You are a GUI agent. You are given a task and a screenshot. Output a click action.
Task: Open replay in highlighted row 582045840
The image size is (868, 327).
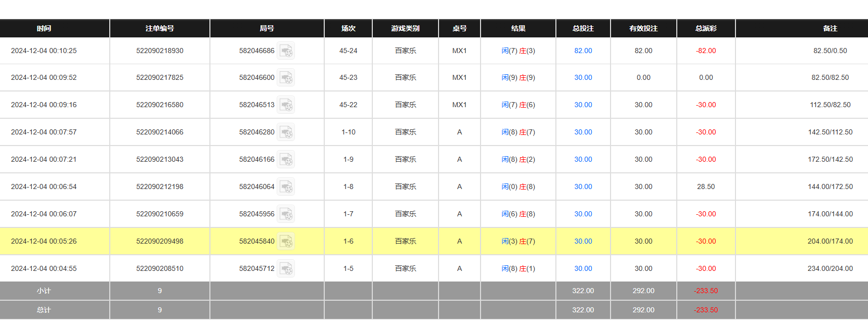click(286, 242)
